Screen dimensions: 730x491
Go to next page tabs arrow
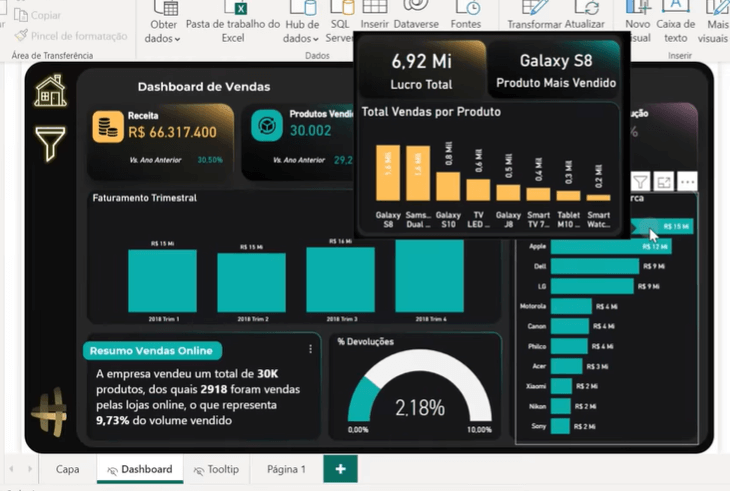29,469
